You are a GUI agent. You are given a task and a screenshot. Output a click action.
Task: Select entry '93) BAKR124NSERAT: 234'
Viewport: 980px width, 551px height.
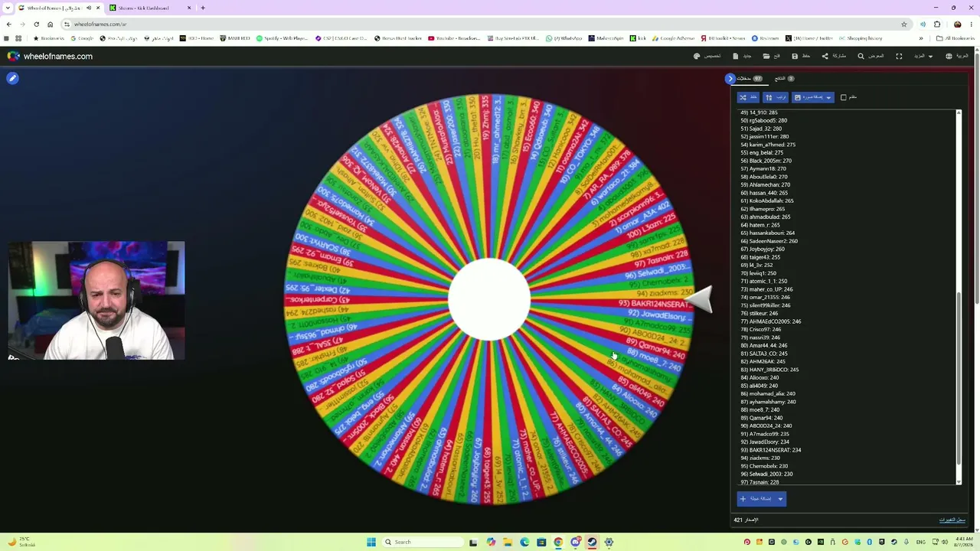coord(770,450)
